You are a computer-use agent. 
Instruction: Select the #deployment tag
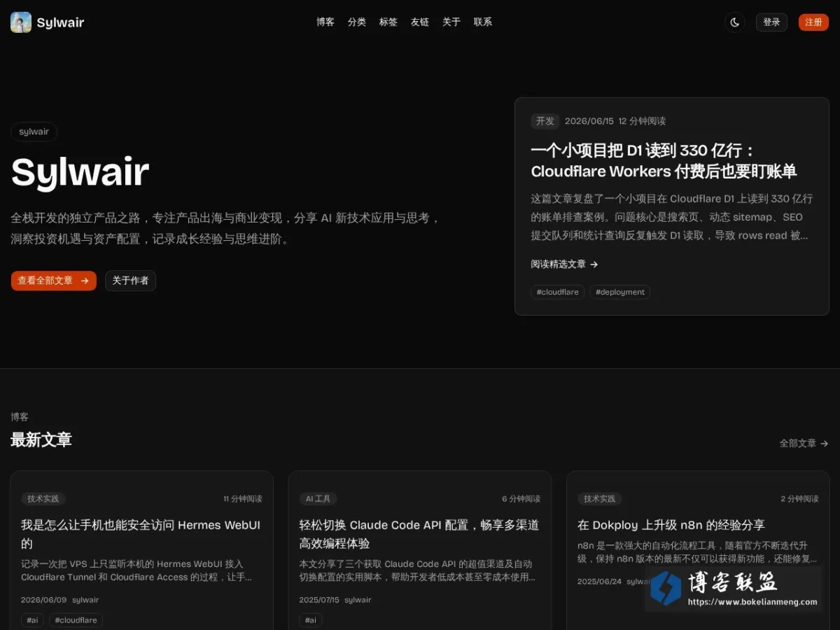pyautogui.click(x=620, y=292)
